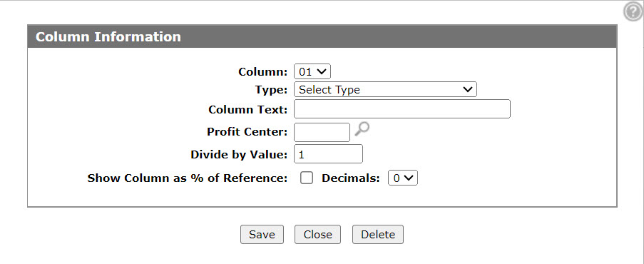Screen dimensions: 644x264
Task: Enable Show Column as % of Reference checkbox
Action: (x=307, y=178)
